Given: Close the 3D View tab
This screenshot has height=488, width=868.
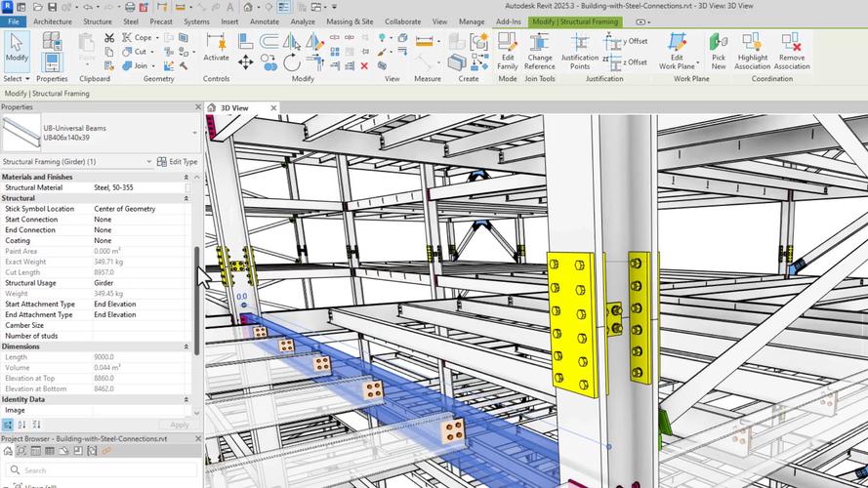Looking at the screenshot, I should point(273,108).
